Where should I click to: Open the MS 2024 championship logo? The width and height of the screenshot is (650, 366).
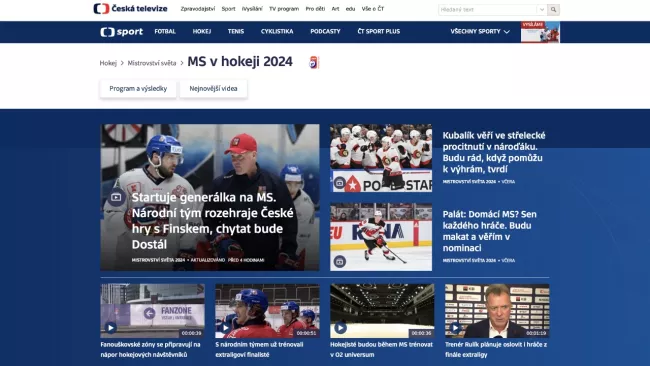click(x=314, y=63)
